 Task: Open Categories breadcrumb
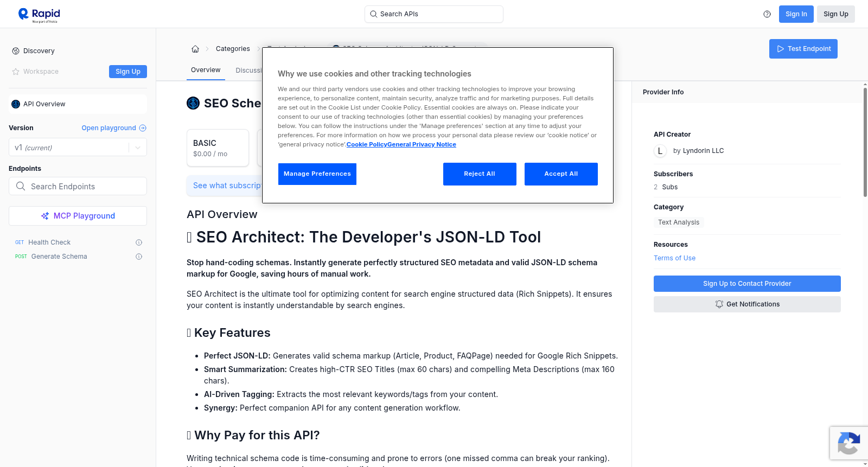click(x=233, y=49)
